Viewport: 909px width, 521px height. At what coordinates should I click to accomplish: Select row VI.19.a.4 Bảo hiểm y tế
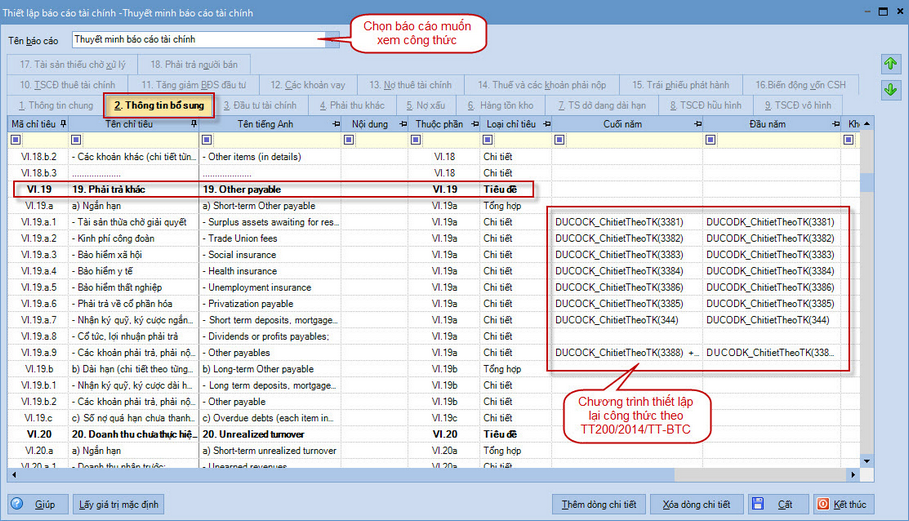[x=434, y=271]
